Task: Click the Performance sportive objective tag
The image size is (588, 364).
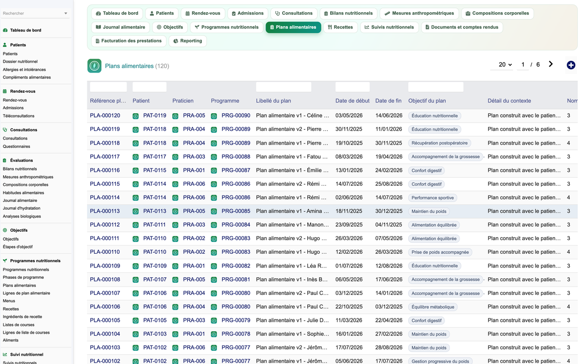Action: point(433,198)
